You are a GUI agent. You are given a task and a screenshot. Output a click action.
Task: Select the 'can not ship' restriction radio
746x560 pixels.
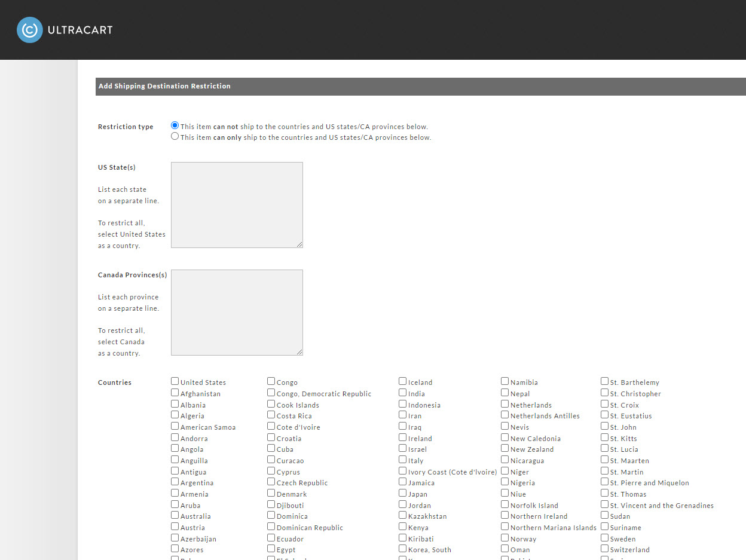click(x=175, y=126)
